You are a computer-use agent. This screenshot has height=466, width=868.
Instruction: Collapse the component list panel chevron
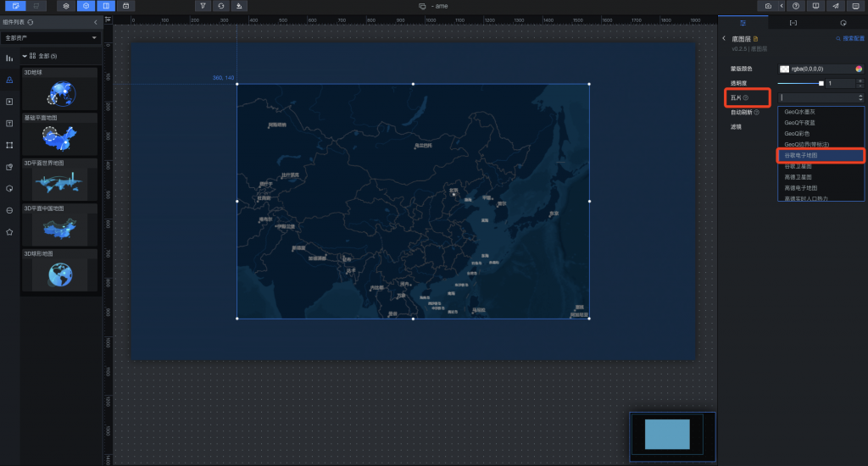[x=95, y=22]
